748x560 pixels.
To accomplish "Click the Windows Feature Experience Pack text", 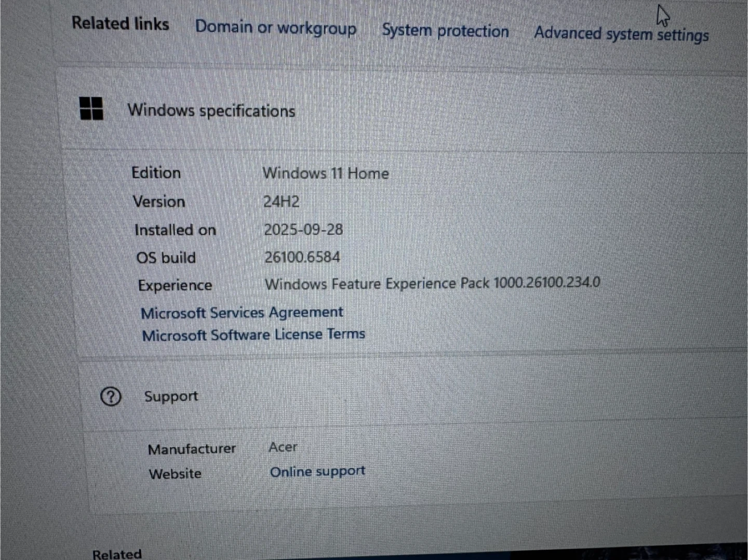I will [x=432, y=284].
